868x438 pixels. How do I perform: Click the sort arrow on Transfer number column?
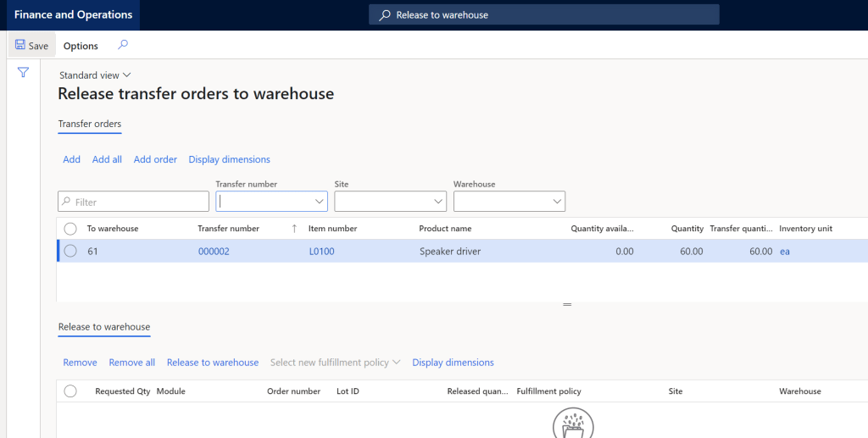[294, 229]
